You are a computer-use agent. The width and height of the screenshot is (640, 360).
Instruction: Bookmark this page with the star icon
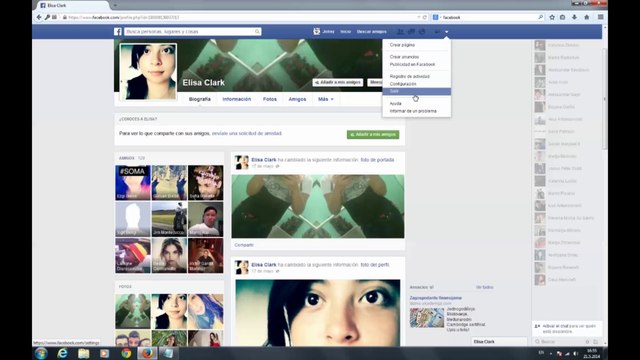tap(552, 17)
